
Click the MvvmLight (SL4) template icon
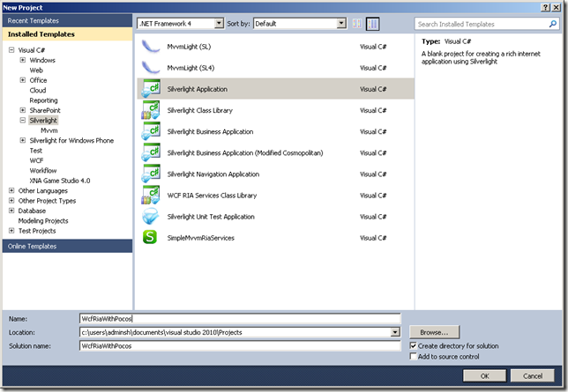(150, 68)
